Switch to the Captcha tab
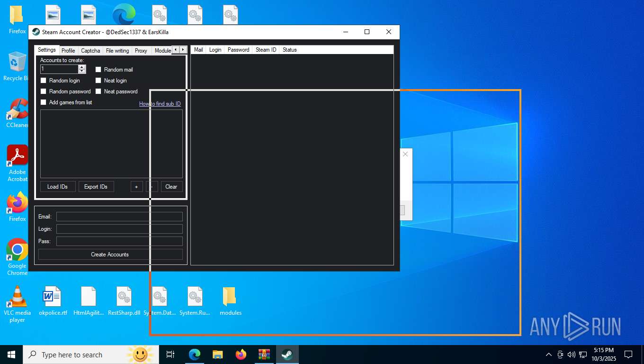This screenshot has width=644, height=364. pos(90,50)
